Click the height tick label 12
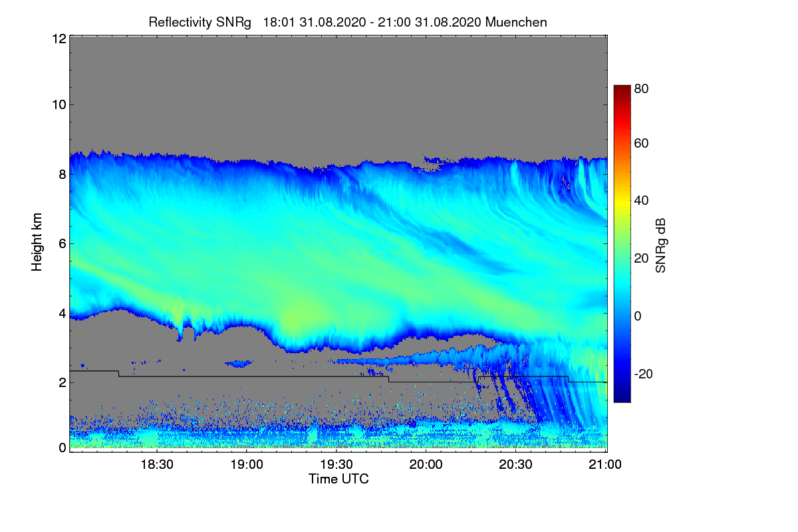Image resolution: width=798 pixels, height=532 pixels. [x=59, y=39]
